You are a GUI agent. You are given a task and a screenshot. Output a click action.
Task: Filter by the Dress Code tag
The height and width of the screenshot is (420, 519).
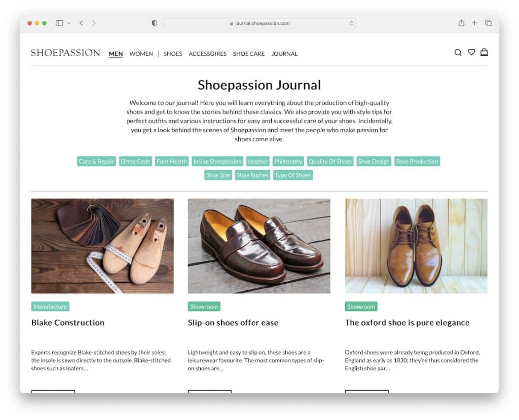[135, 162]
